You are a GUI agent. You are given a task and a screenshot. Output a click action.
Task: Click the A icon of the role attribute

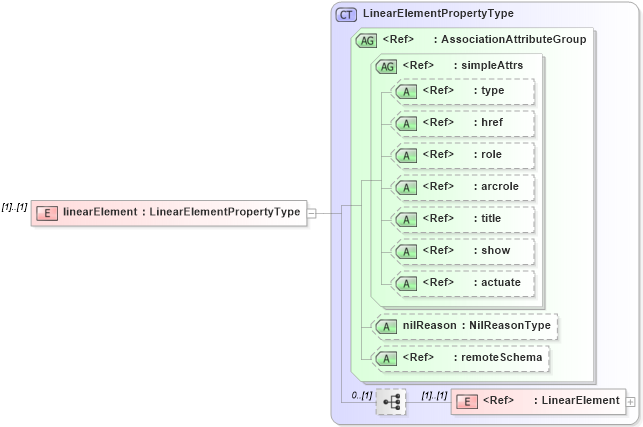point(406,155)
